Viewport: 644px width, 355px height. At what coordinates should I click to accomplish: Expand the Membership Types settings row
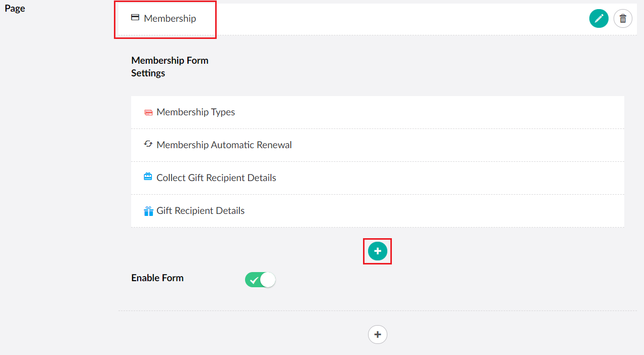(196, 112)
